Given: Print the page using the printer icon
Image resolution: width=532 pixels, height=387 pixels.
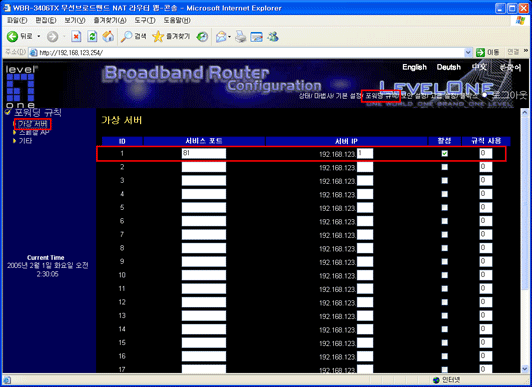Looking at the screenshot, I should (241, 36).
